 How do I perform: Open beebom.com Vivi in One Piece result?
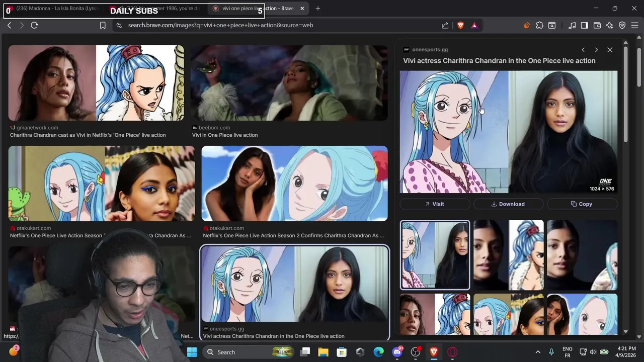(x=224, y=135)
